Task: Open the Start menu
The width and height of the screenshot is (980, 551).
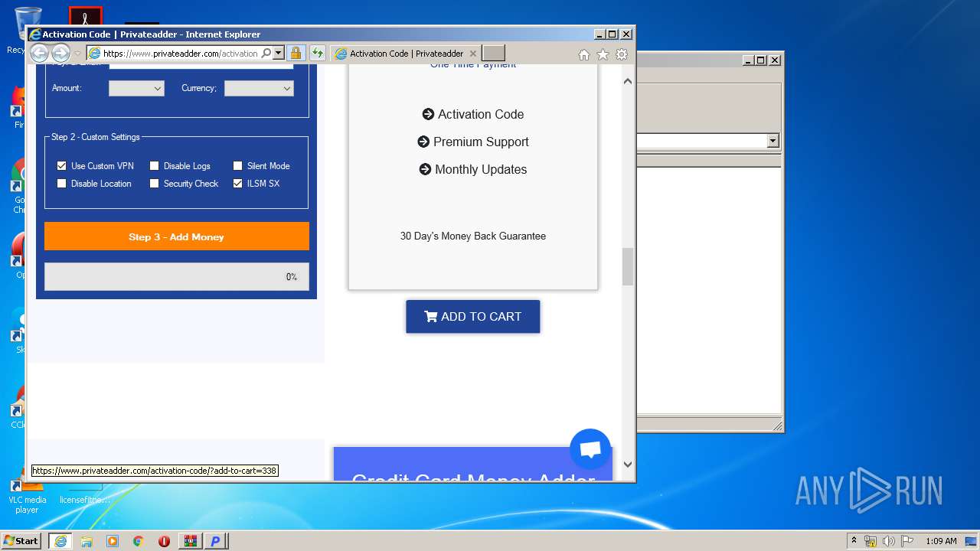Action: 21,541
